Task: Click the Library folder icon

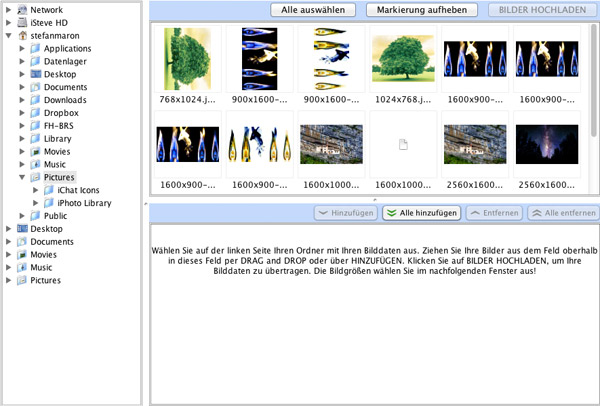Action: 35,139
